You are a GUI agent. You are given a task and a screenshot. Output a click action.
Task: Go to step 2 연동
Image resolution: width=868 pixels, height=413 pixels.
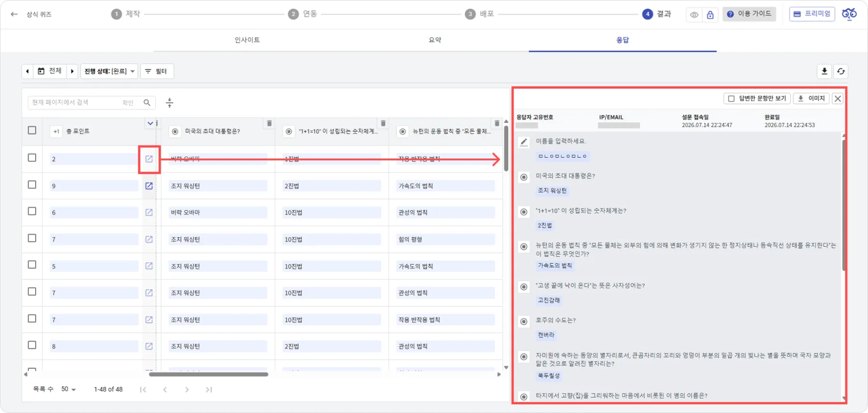303,14
